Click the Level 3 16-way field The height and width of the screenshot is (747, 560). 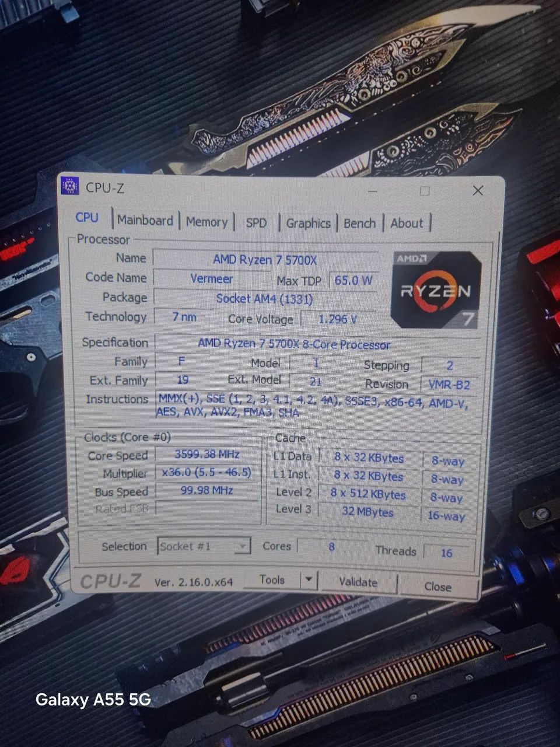(x=447, y=516)
